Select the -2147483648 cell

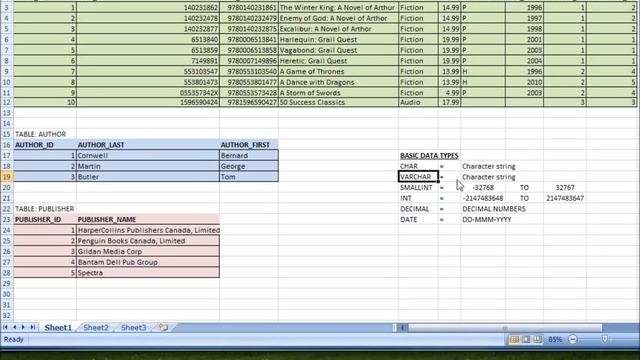click(x=483, y=198)
